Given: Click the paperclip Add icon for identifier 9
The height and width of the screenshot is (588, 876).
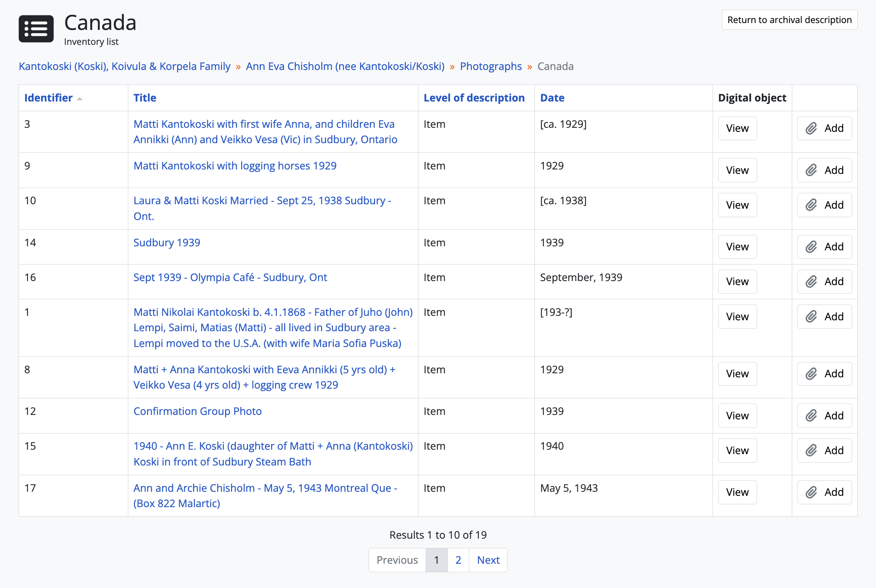Looking at the screenshot, I should [x=811, y=170].
